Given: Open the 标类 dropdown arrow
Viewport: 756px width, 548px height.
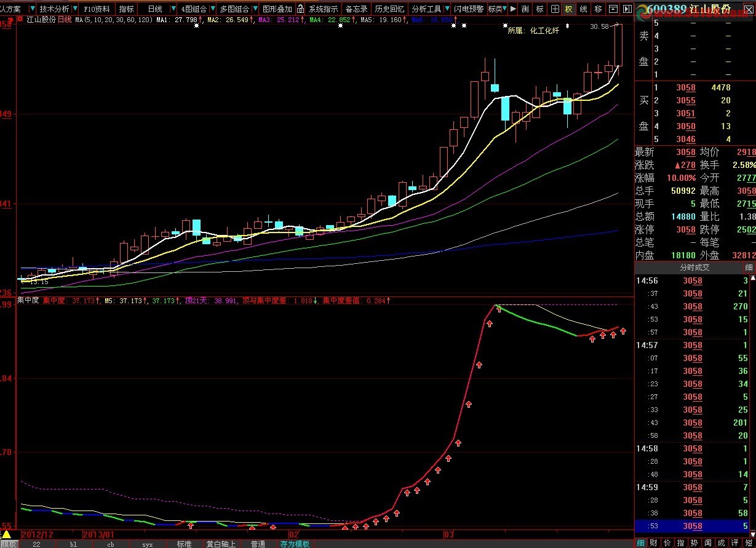Looking at the screenshot, I should click(x=505, y=9).
